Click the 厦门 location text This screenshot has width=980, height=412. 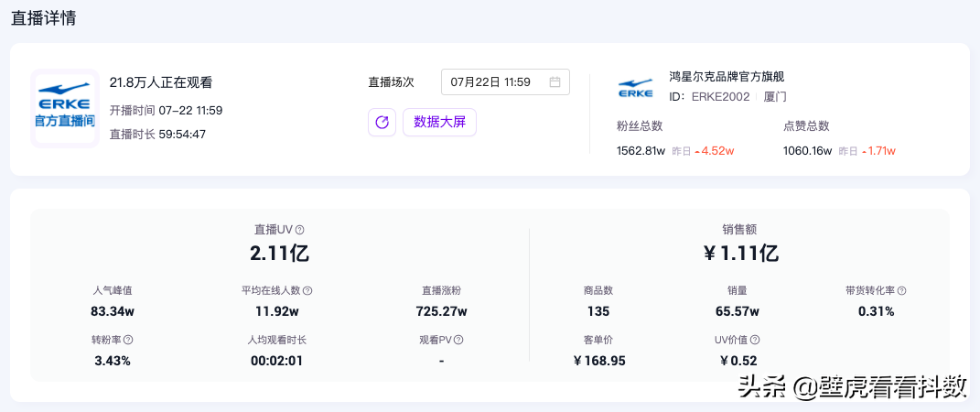[775, 97]
